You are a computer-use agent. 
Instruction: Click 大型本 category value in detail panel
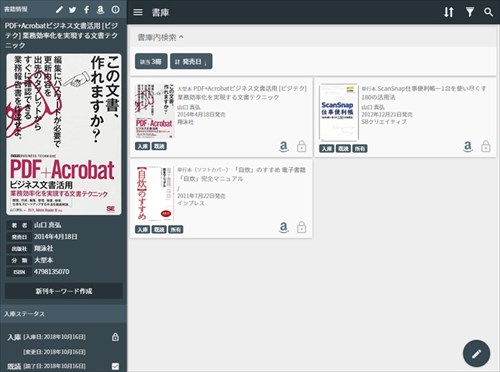(x=43, y=260)
